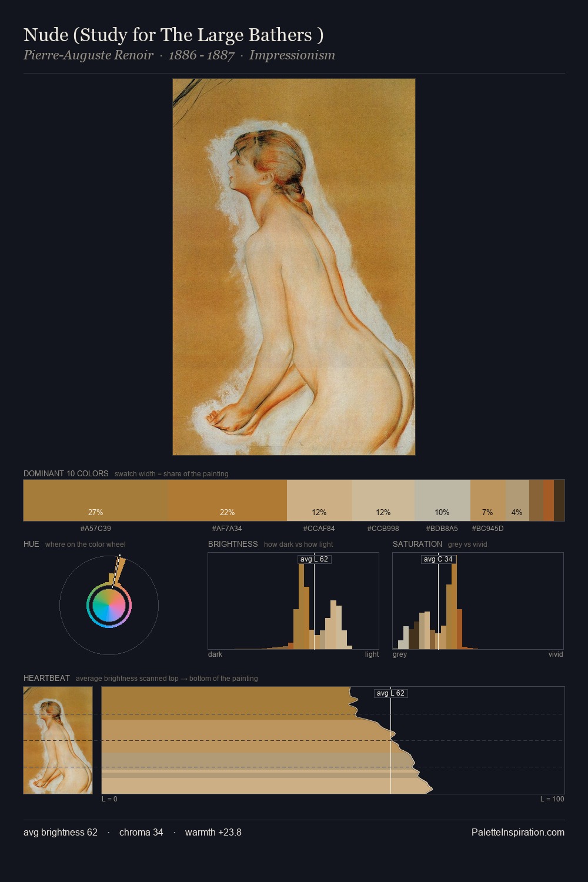This screenshot has height=882, width=588.
Task: Click the SATURATION section heading
Action: coord(417,544)
